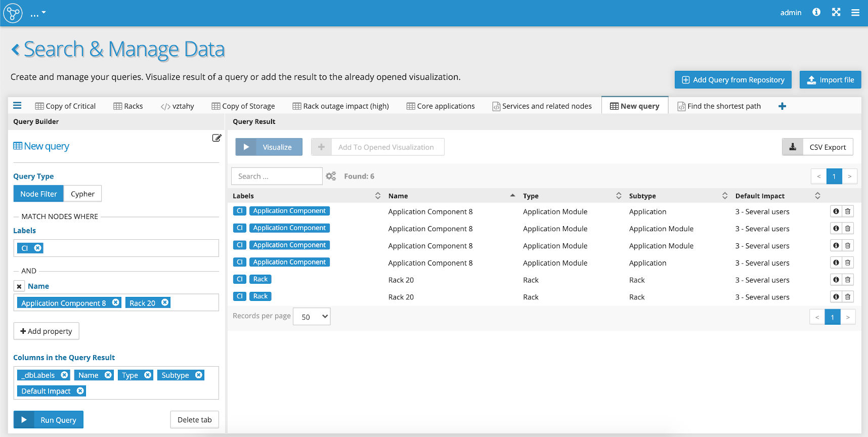Show info for first Rack 20 row
868x437 pixels.
(836, 280)
